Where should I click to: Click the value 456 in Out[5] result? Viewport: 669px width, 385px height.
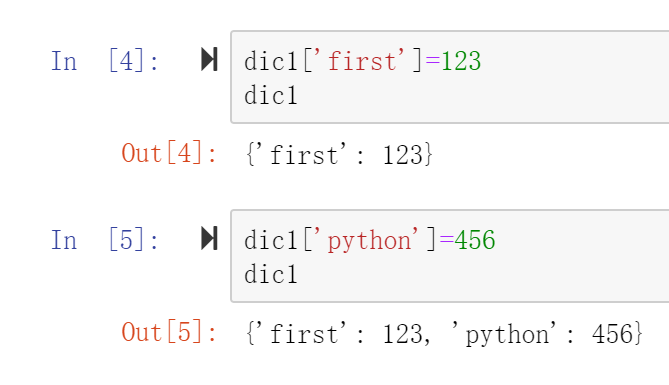tap(612, 333)
